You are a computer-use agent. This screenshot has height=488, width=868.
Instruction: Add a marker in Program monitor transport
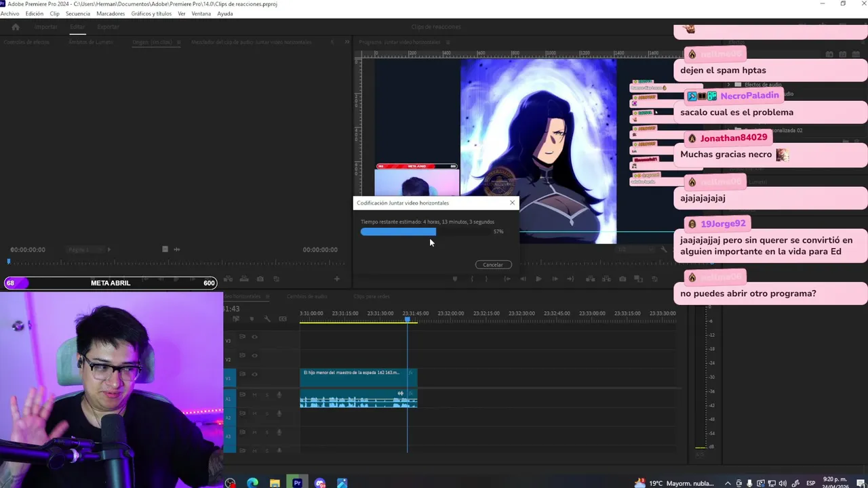(x=455, y=279)
